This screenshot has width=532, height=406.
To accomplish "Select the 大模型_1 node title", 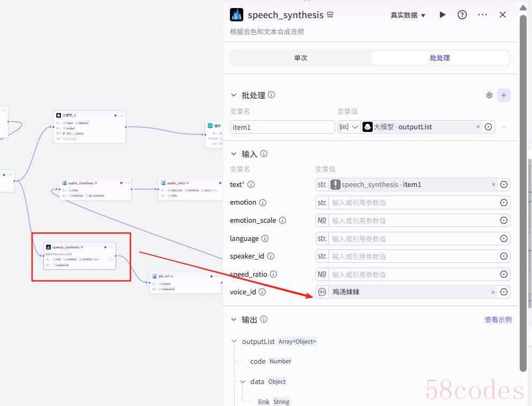I will tap(69, 115).
